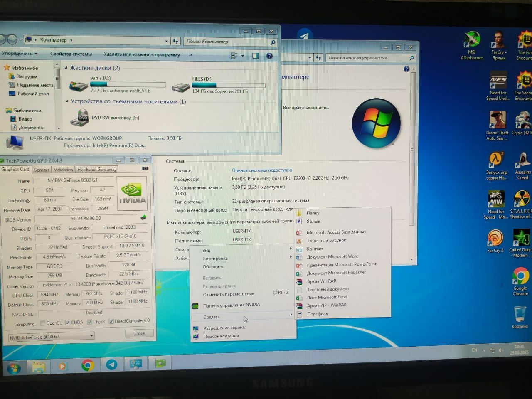Toggle the PhysX checkbox in GPU-Z
The width and height of the screenshot is (532, 399).
89,322
